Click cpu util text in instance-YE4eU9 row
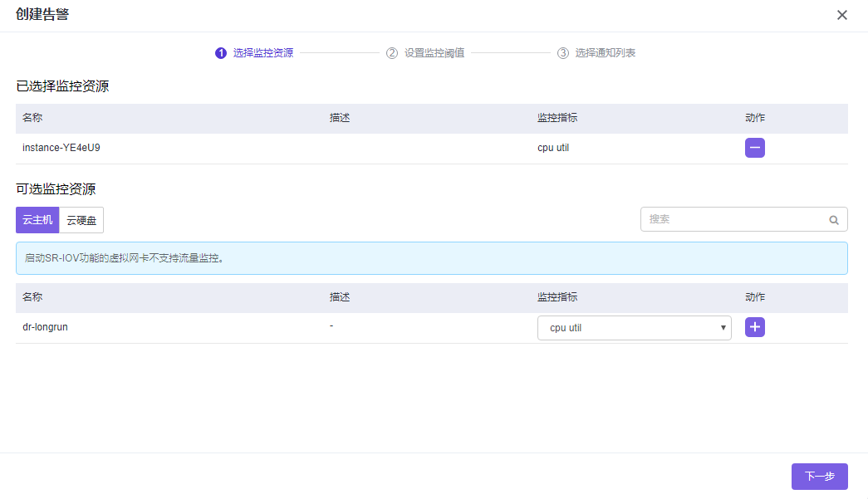The height and width of the screenshot is (499, 868). click(553, 148)
